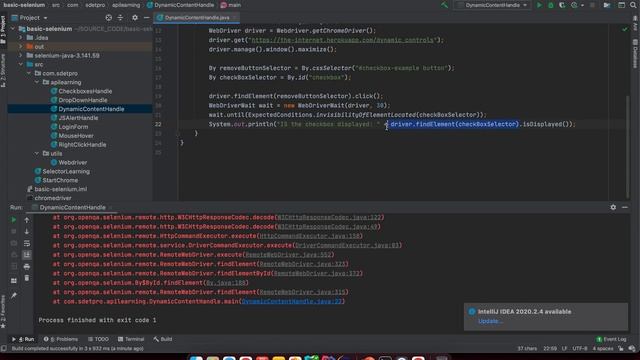
Task: Open Project Structure from the top toolbar
Action: 607,5
